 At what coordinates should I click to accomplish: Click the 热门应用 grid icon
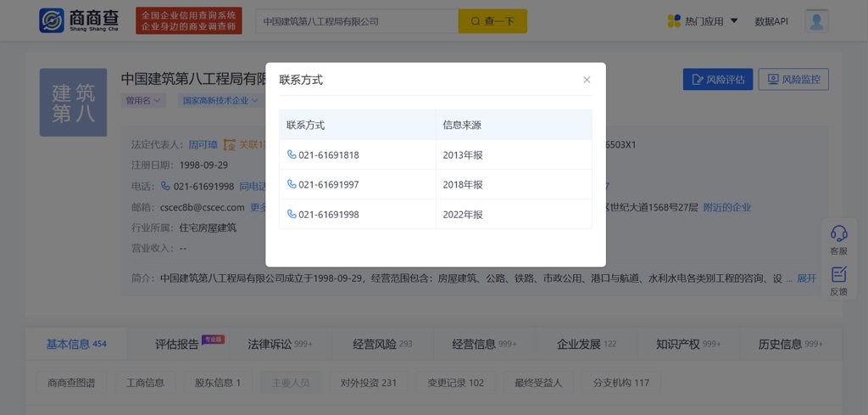[x=674, y=21]
